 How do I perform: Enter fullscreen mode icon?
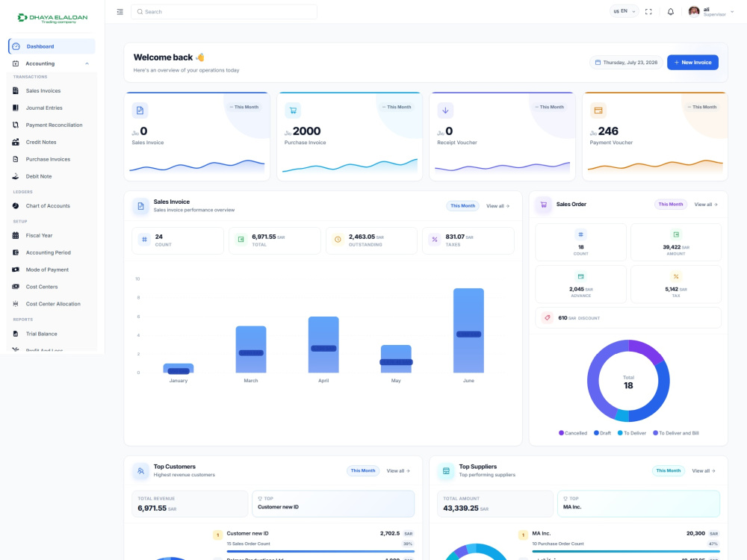pos(648,12)
